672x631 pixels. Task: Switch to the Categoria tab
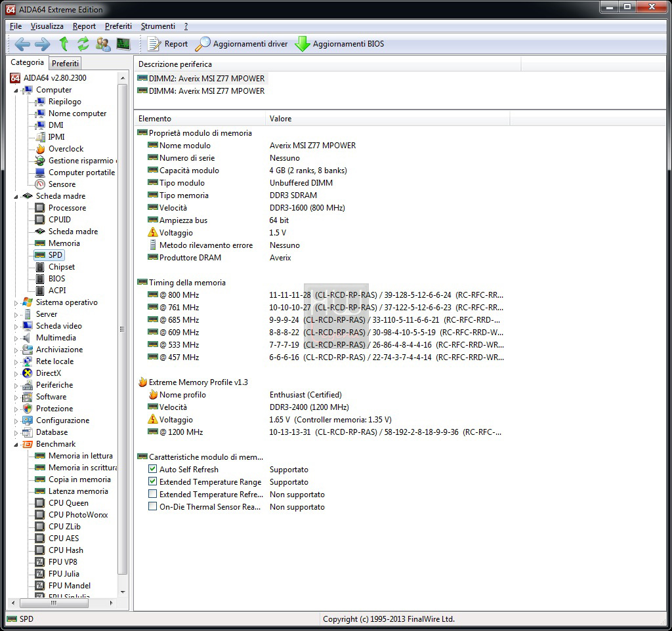27,62
